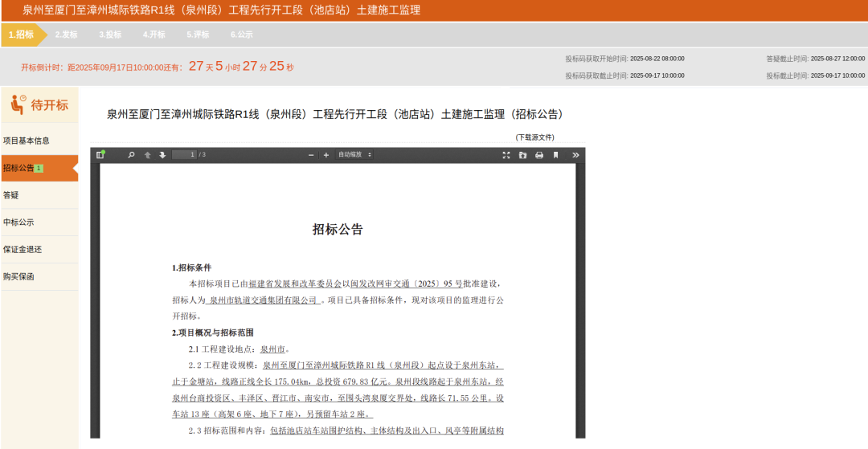Click the 2.项目概况与招标范围 heading
868x449 pixels.
point(212,333)
